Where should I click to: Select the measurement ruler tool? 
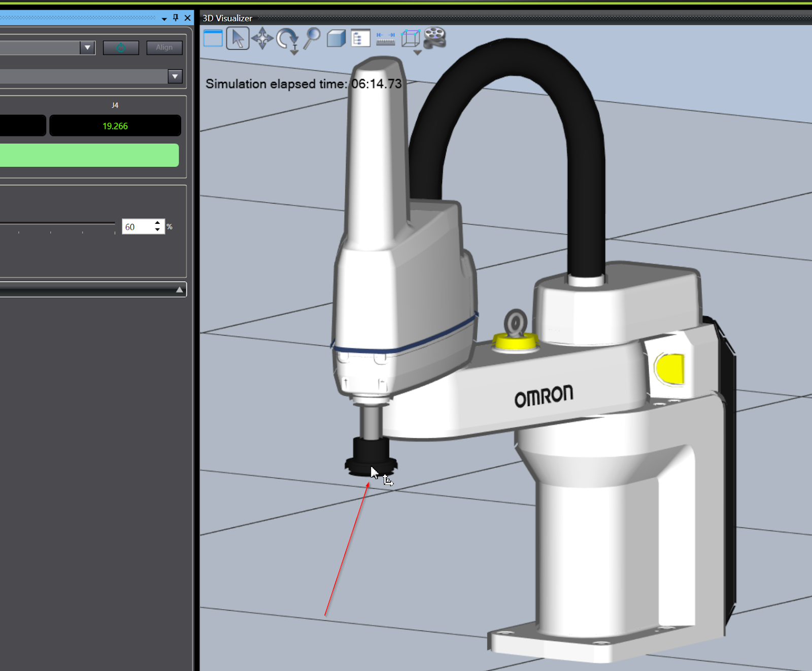(x=386, y=39)
